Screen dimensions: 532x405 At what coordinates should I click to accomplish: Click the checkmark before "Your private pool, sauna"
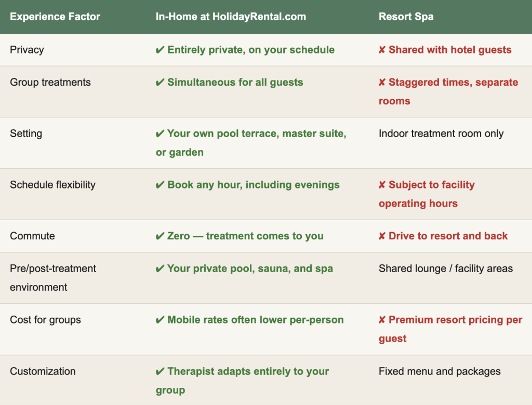pyautogui.click(x=160, y=268)
